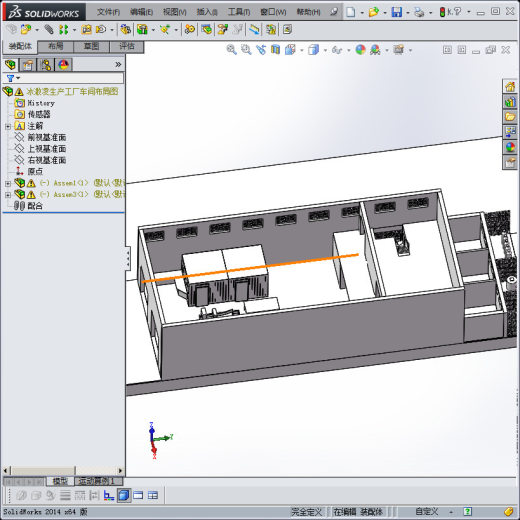Viewport: 520px width, 520px height.
Task: Switch to the 运动算例1 bottom tab
Action: click(98, 481)
